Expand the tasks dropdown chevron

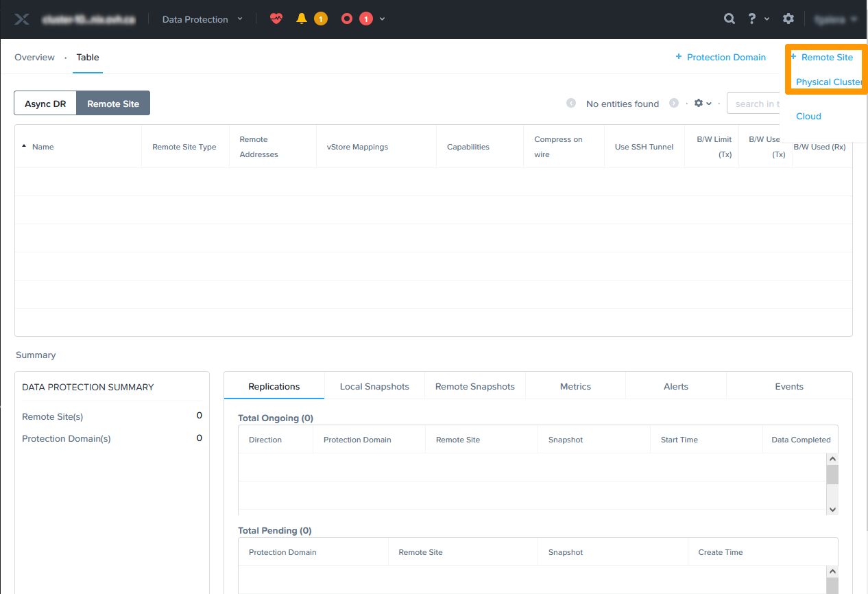coord(382,19)
